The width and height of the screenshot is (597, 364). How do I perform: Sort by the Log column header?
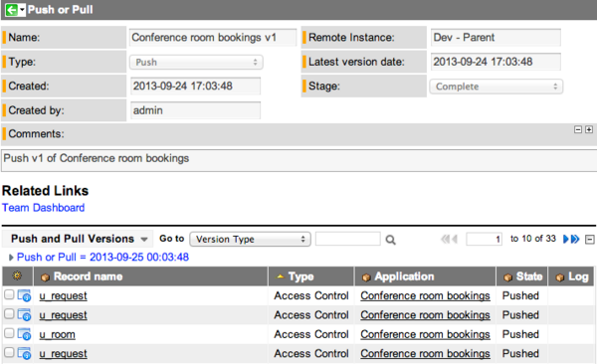tap(578, 276)
